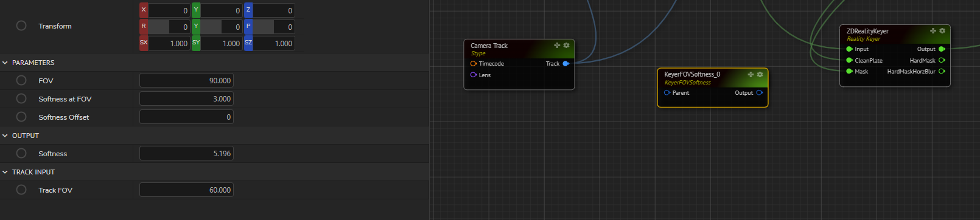Viewport: 980px width, 220px height.
Task: Open gear settings on ZDRealityKeyer node
Action: click(x=942, y=31)
